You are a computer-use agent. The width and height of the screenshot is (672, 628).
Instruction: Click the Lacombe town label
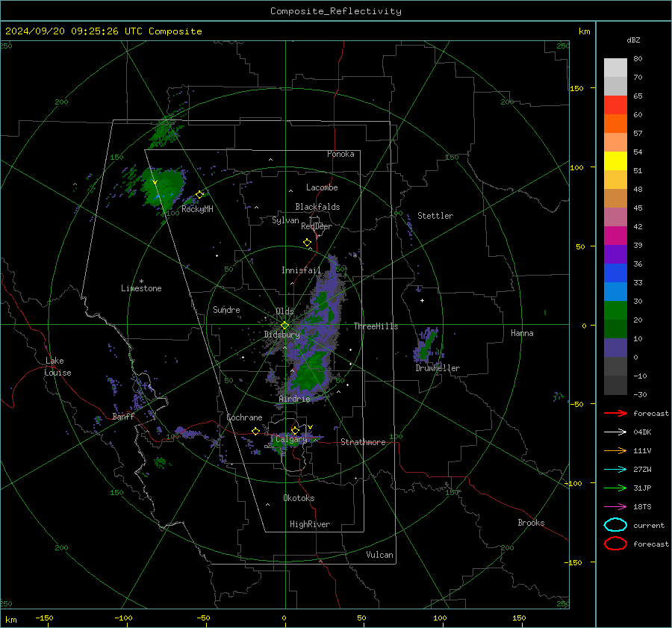[322, 187]
